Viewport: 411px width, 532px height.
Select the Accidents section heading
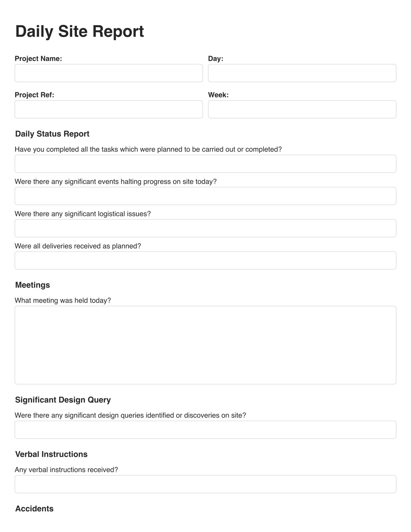tap(34, 509)
